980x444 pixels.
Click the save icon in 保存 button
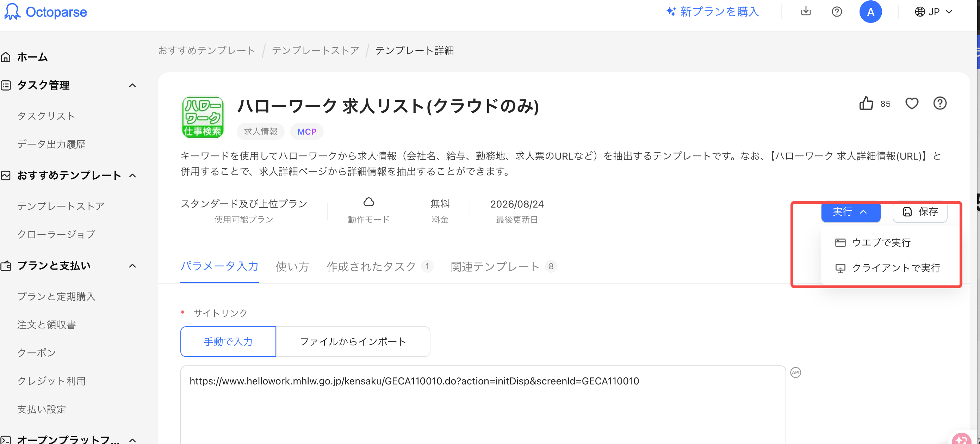907,212
